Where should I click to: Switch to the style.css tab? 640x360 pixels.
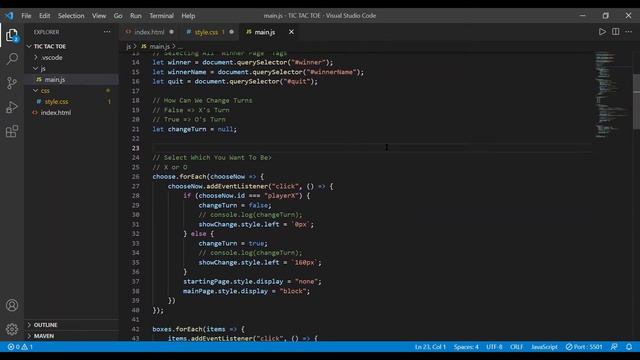pos(207,32)
